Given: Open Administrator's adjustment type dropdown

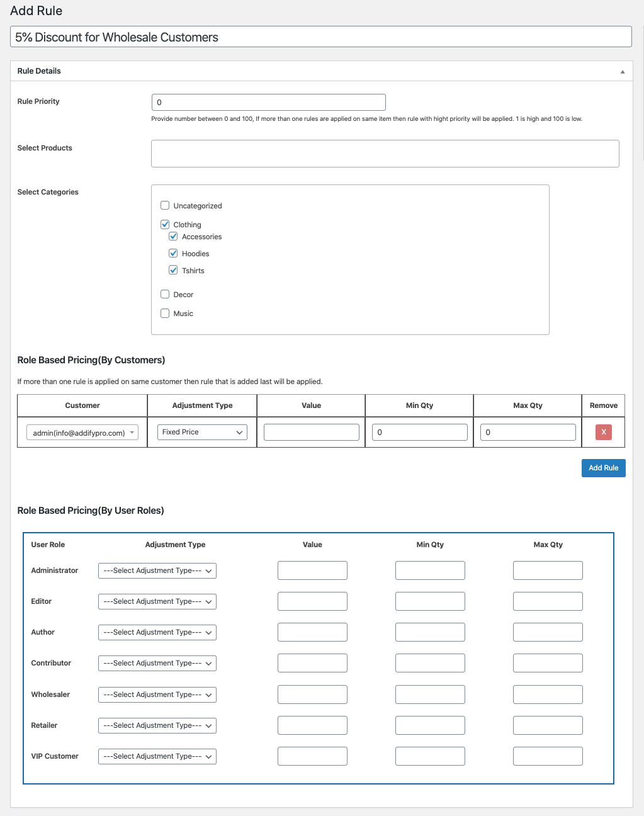Looking at the screenshot, I should 157,570.
